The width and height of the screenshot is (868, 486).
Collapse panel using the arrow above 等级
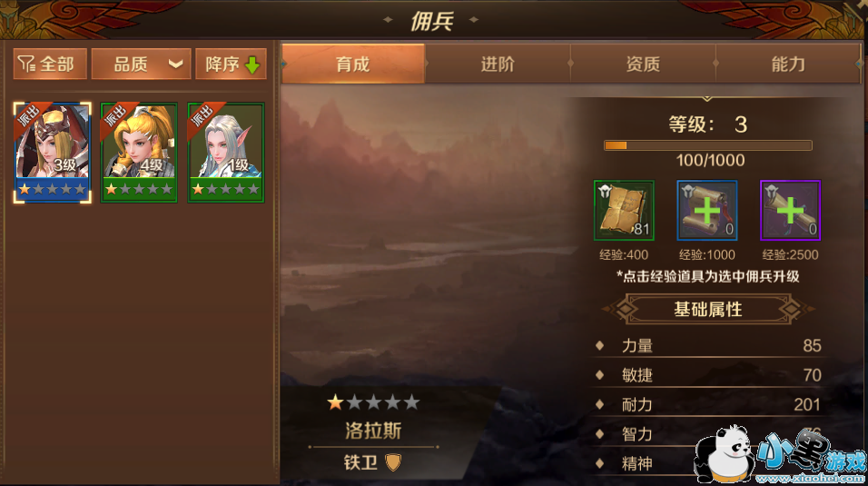[x=707, y=98]
